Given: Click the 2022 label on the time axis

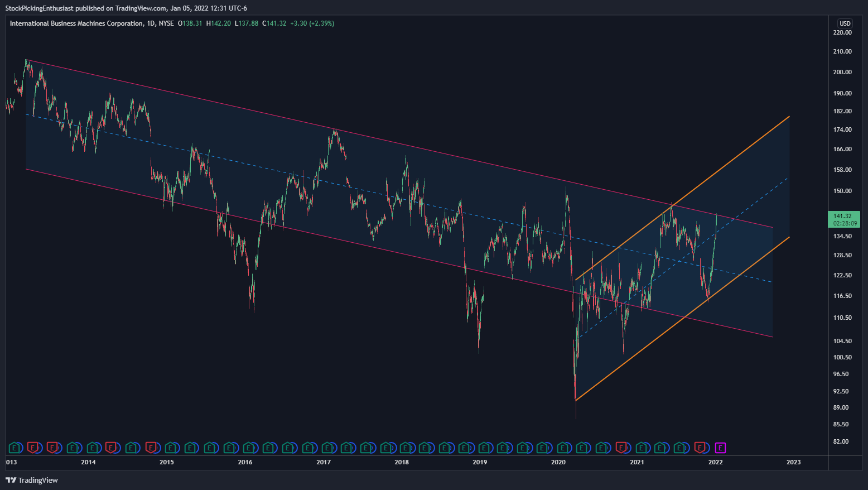Looking at the screenshot, I should [x=715, y=462].
